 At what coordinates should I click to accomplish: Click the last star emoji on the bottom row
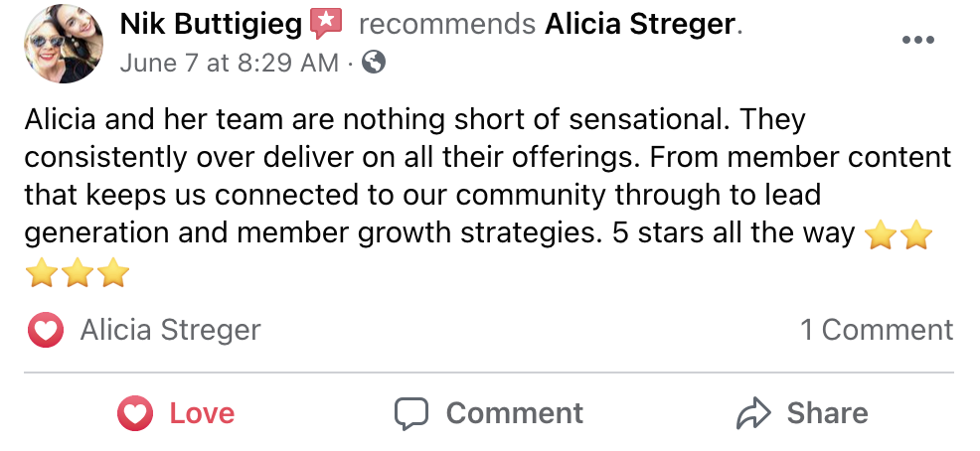pos(114,272)
